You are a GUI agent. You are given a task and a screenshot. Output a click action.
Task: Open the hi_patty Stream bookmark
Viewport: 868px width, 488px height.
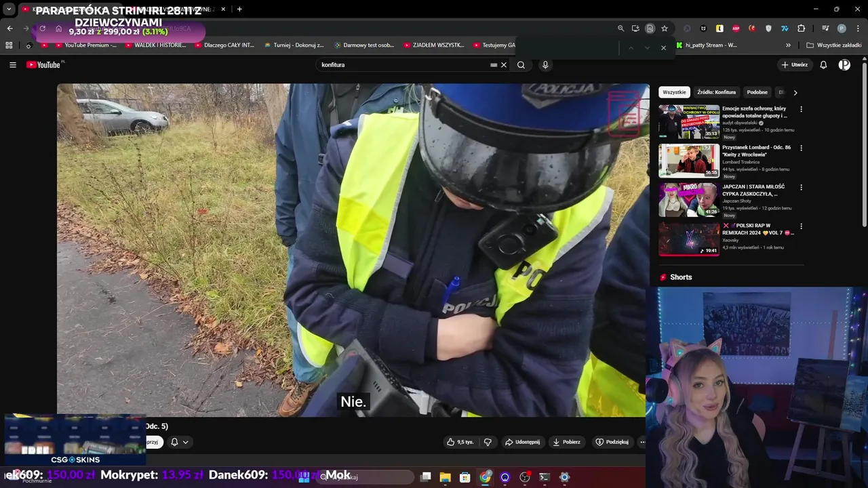(x=707, y=45)
